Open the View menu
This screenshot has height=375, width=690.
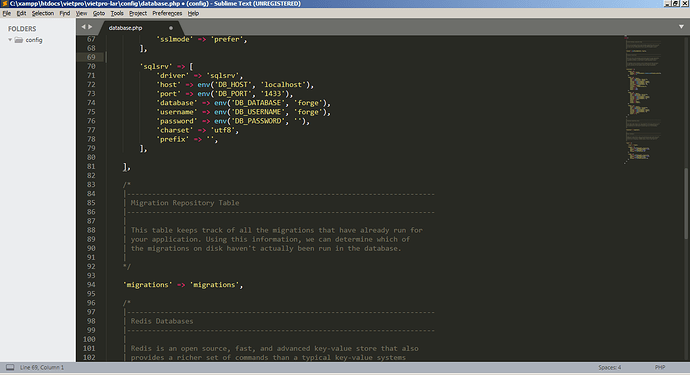[x=81, y=13]
